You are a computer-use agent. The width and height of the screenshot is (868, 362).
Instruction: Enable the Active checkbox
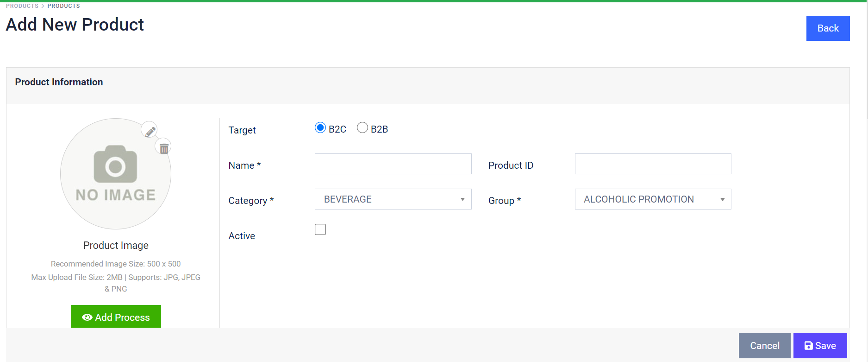[320, 229]
